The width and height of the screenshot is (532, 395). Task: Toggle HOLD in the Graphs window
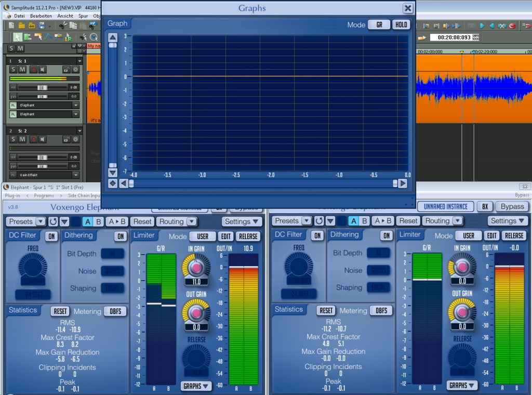click(401, 25)
